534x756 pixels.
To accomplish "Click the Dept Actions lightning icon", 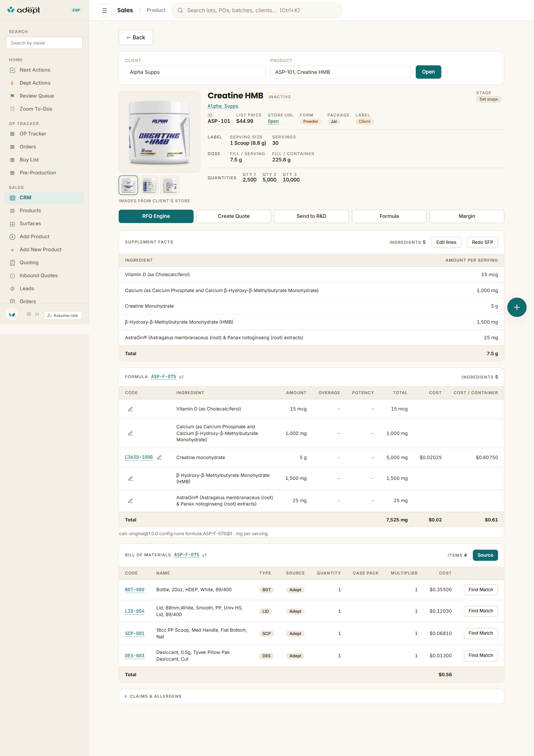I will tap(12, 83).
